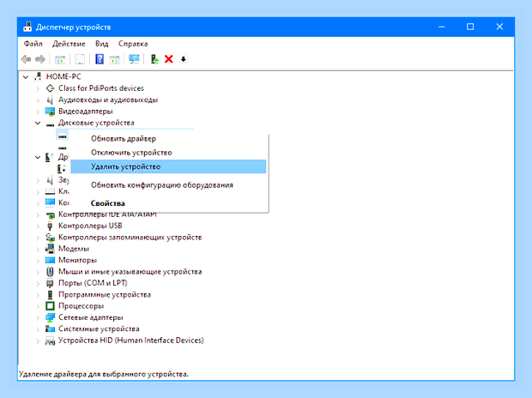
Task: Click the Сетевые адаптеры network icon
Action: tap(51, 317)
